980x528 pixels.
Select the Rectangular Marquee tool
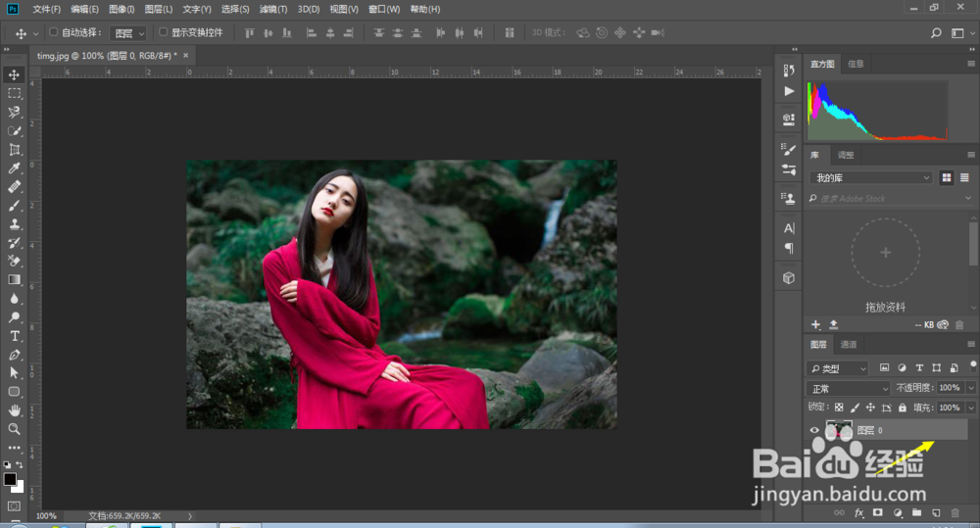14,94
